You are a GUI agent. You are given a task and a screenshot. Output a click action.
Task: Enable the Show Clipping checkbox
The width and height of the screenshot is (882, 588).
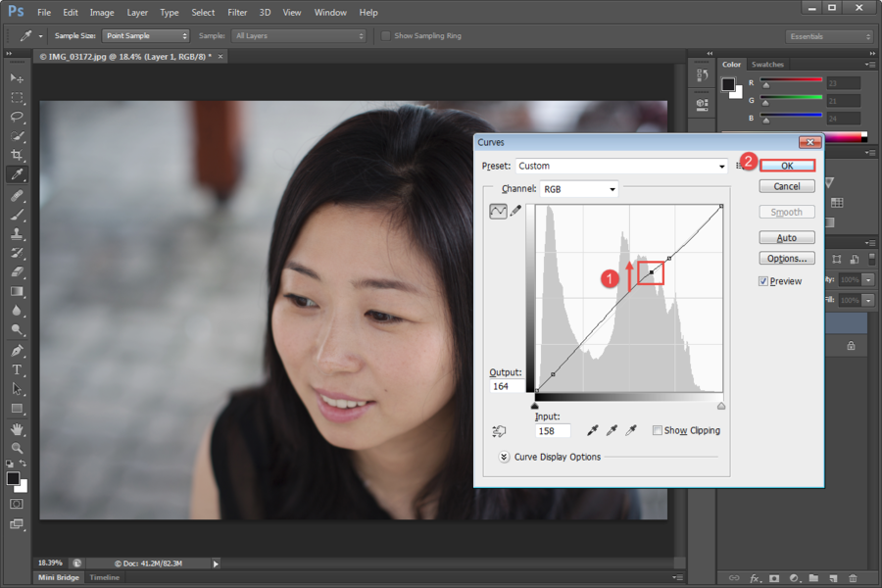coord(657,430)
